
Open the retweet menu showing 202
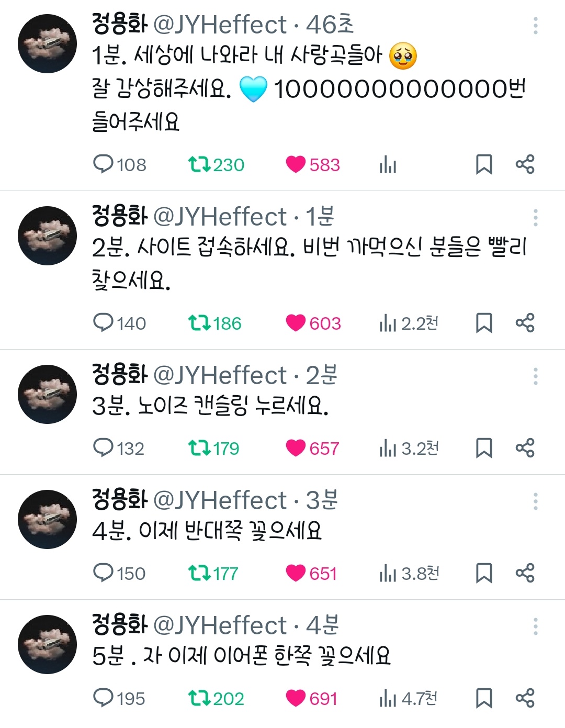tap(199, 698)
